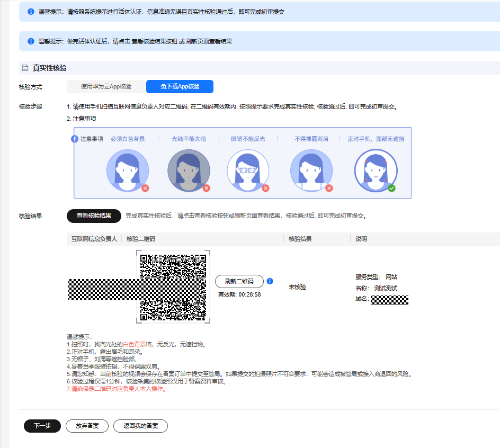The height and width of the screenshot is (448, 500).
Task: Select the 必须白色背景 example avatar
Action: (x=128, y=171)
